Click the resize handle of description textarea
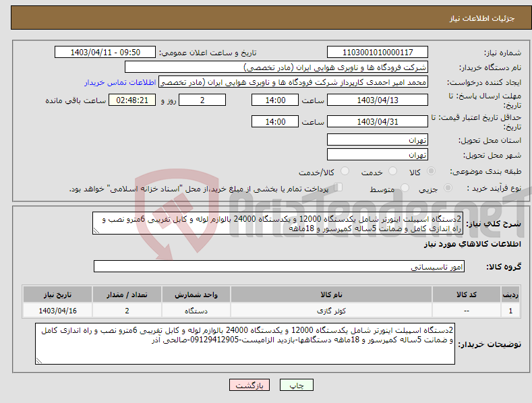Viewport: 532px width, 403px height. (96, 230)
